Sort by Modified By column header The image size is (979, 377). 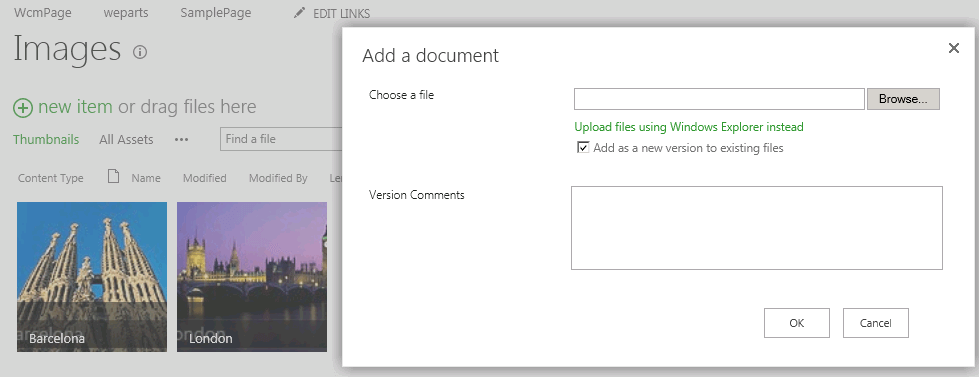click(278, 178)
